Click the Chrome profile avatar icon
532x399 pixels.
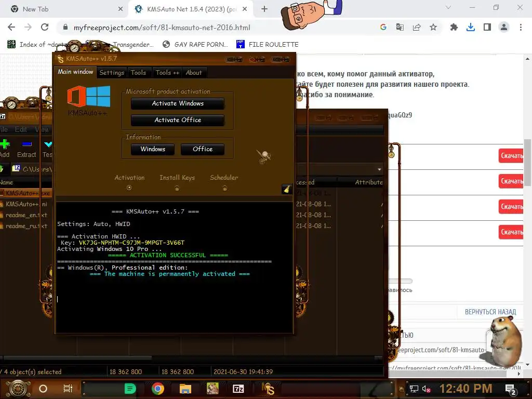coord(504,27)
